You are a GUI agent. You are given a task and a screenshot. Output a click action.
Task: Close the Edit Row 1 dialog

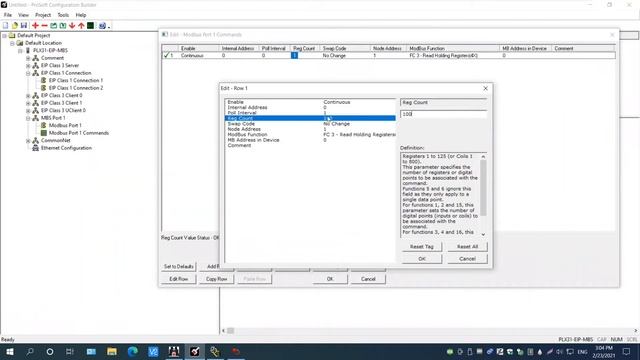(485, 88)
